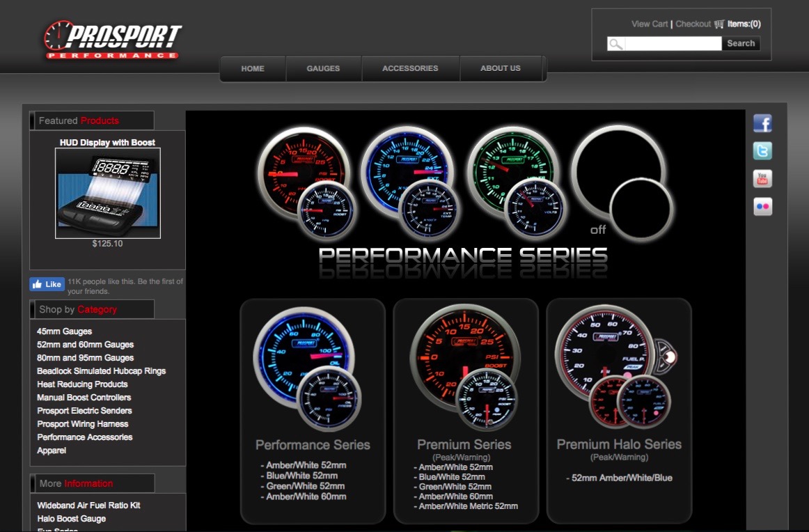The image size is (809, 532).
Task: Click the Prosport Performance logo
Action: point(113,40)
